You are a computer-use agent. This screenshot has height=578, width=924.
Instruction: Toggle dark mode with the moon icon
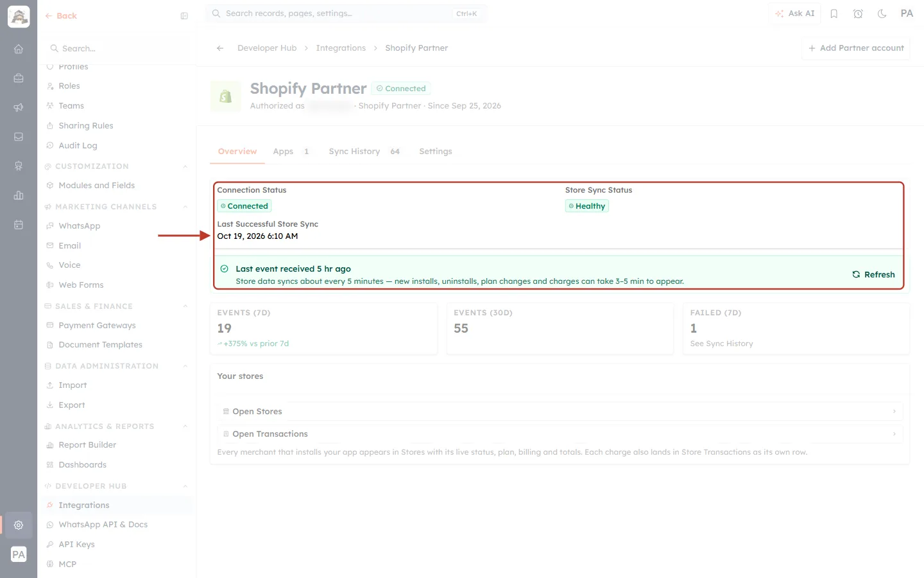click(882, 13)
